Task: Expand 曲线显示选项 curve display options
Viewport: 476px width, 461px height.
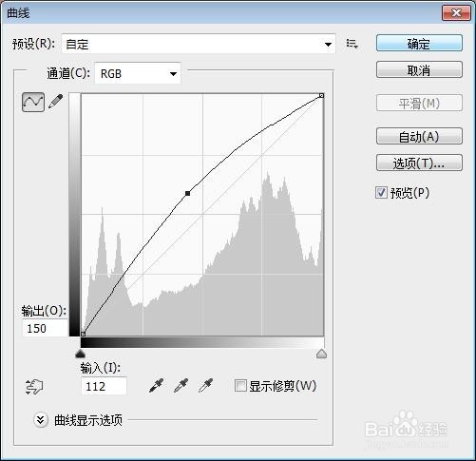Action: [41, 420]
